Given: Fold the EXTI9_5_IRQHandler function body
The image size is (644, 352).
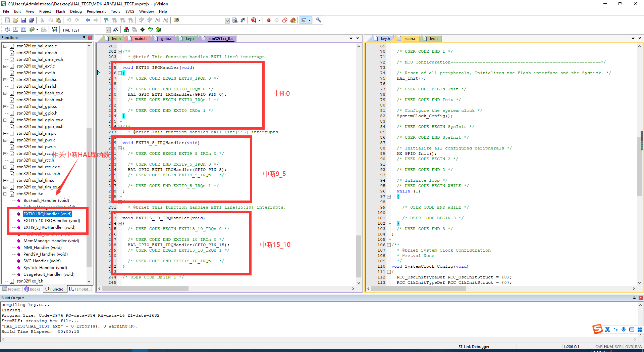Looking at the screenshot, I should tap(120, 148).
